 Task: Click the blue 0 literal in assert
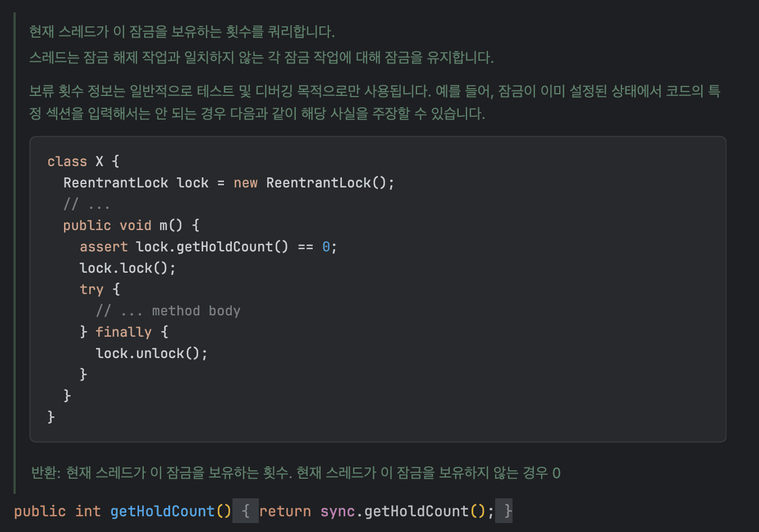(x=326, y=247)
